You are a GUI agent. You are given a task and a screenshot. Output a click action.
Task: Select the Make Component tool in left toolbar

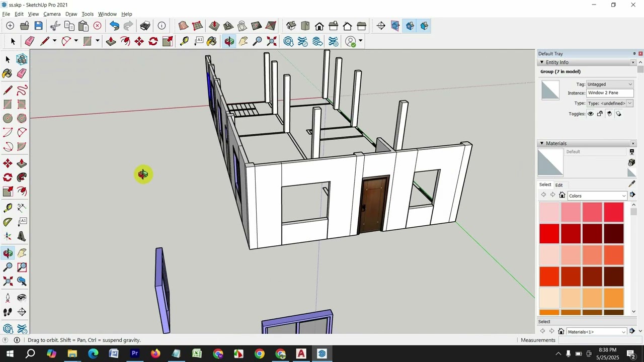point(22,59)
